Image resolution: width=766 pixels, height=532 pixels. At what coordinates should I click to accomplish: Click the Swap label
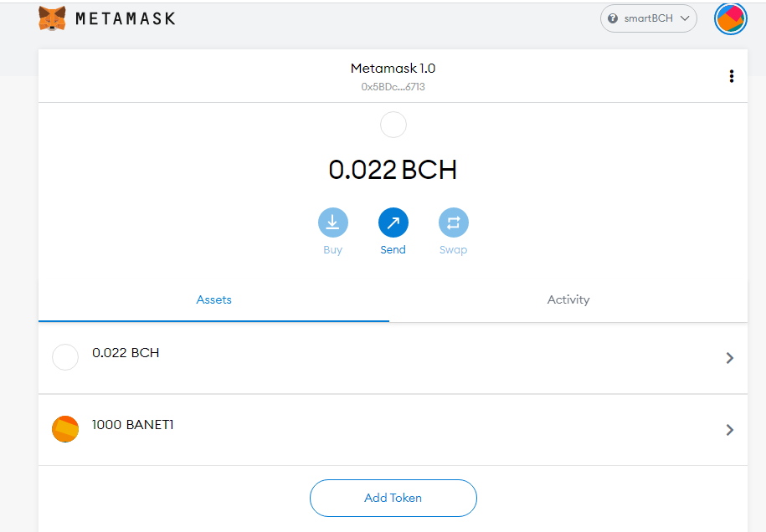coord(454,250)
